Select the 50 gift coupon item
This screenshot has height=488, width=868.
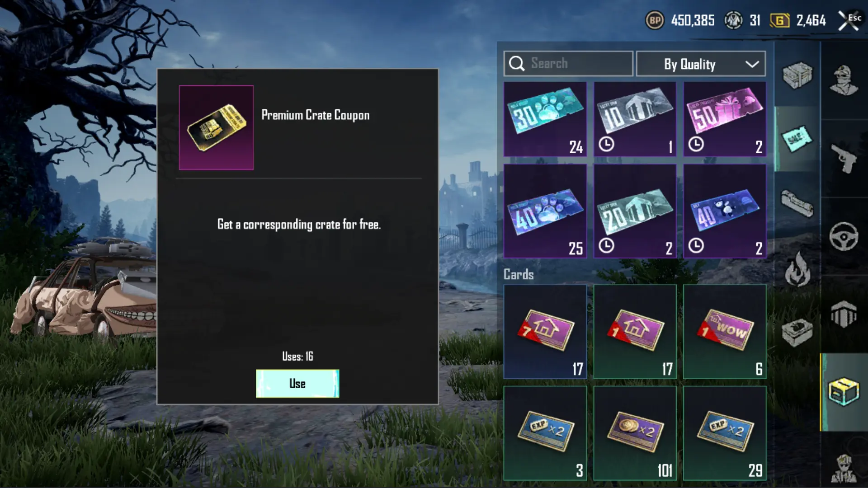pyautogui.click(x=725, y=119)
